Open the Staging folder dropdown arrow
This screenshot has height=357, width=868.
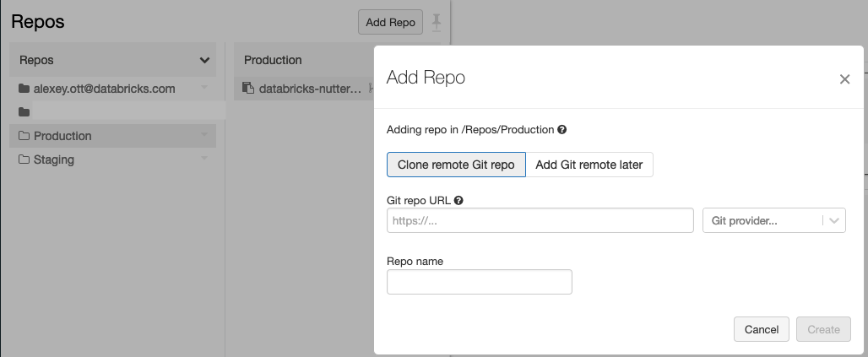[204, 160]
